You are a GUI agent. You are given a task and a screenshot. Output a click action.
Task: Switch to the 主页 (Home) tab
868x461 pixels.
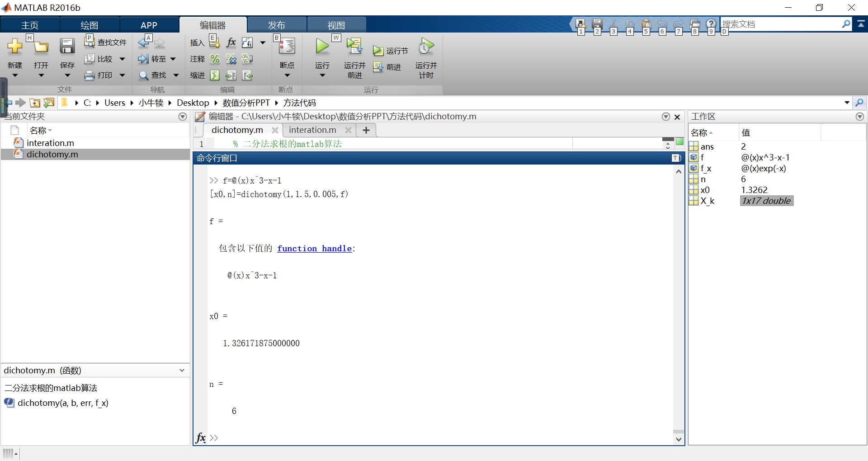(30, 25)
